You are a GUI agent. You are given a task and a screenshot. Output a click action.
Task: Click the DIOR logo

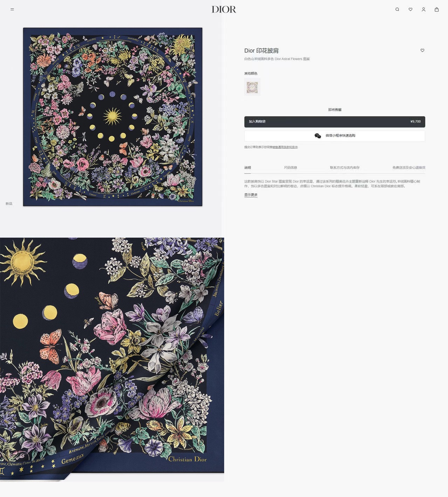[224, 9]
